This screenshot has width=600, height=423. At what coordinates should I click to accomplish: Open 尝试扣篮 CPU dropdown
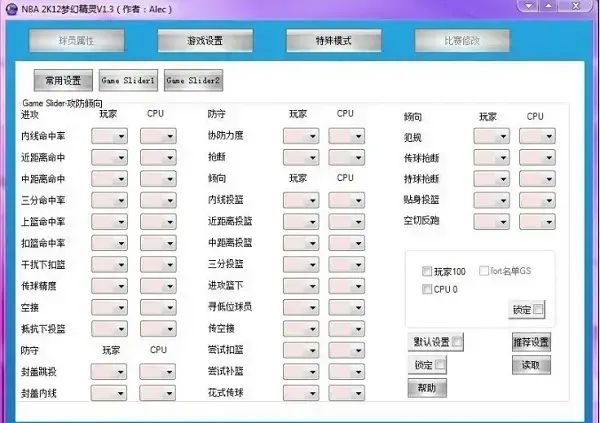[347, 350]
